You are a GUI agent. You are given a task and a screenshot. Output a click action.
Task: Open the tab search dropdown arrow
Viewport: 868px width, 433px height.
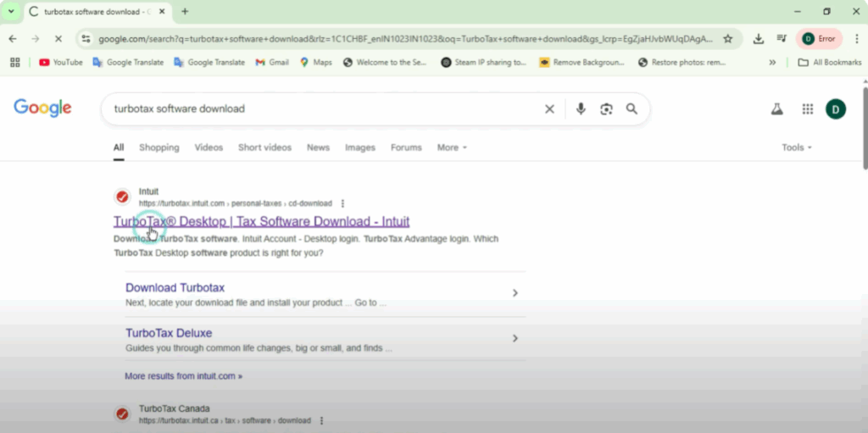[x=10, y=11]
